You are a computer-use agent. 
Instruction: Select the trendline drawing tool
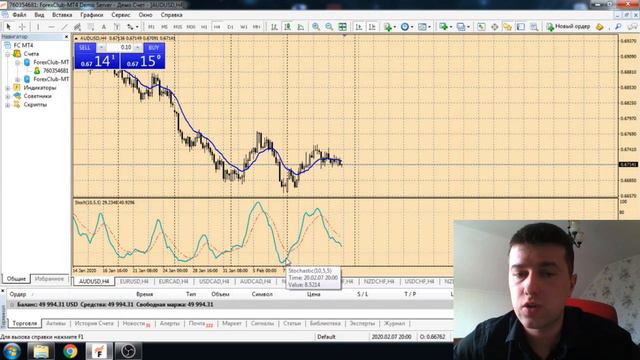(x=64, y=27)
